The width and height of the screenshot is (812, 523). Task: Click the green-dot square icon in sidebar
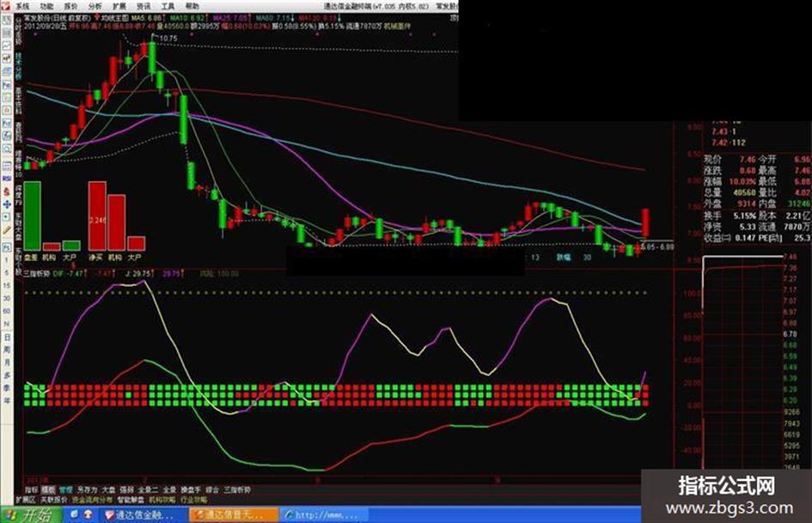pyautogui.click(x=7, y=217)
